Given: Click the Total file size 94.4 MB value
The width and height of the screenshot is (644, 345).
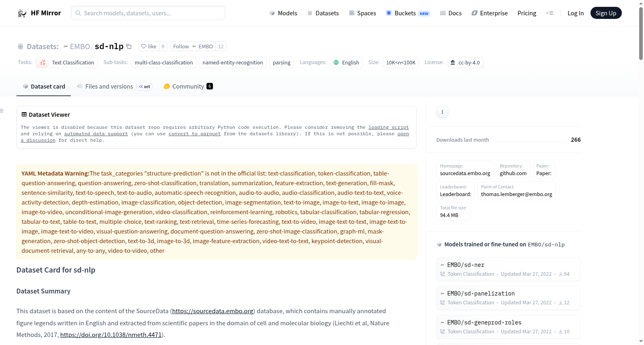Looking at the screenshot, I should pyautogui.click(x=449, y=215).
